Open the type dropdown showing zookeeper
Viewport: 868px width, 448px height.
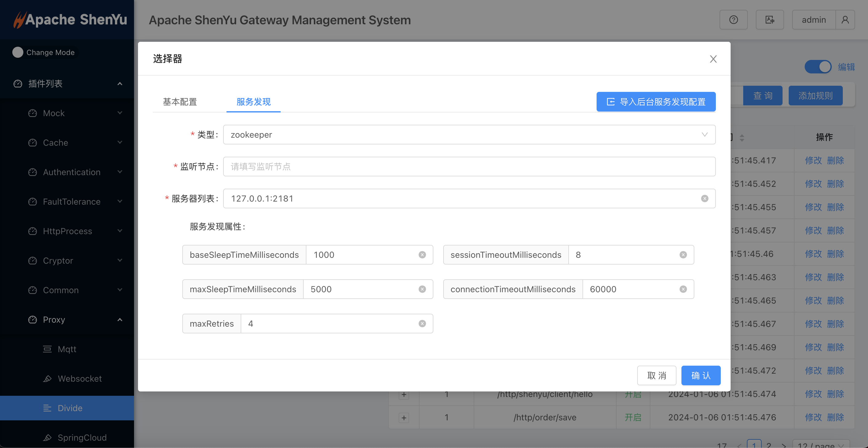469,135
